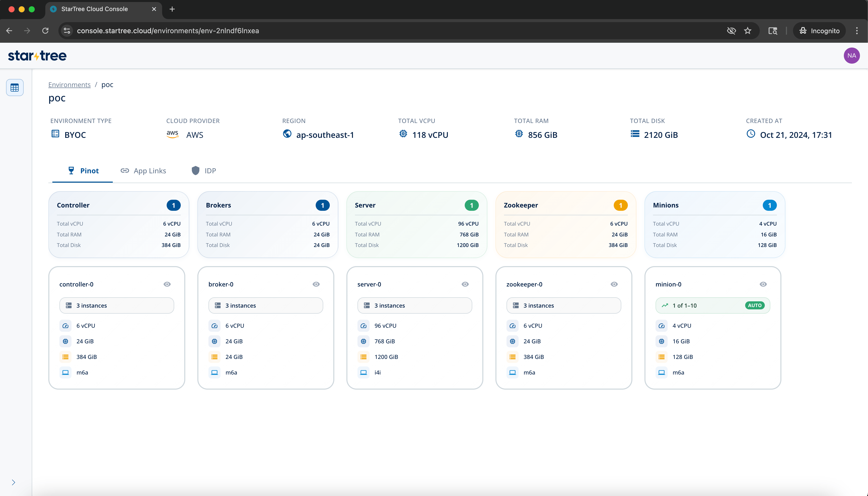Click the controller-0 3 instances field
Viewport: 868px width, 496px height.
(117, 305)
